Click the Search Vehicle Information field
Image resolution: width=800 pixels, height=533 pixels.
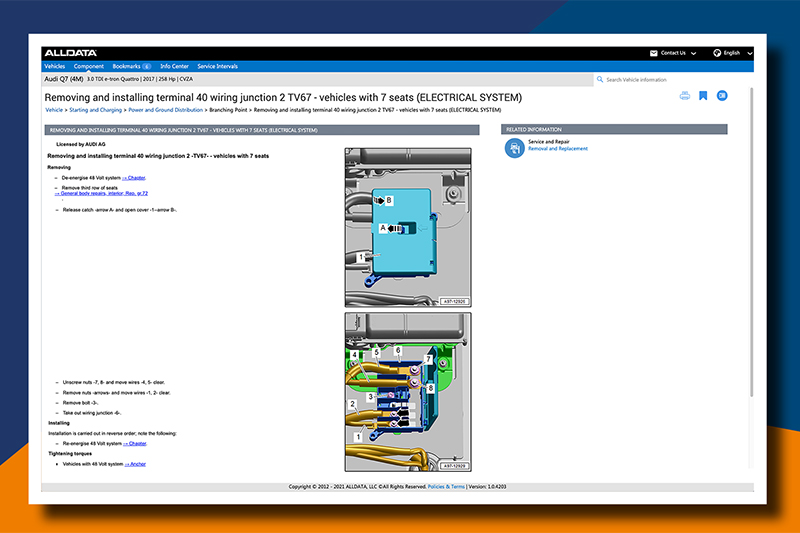coord(673,80)
